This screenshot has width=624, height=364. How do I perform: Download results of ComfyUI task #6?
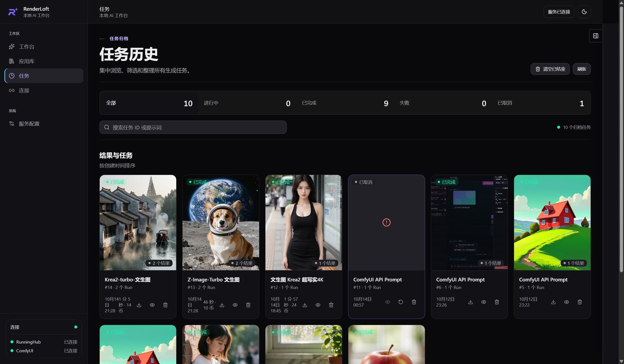[x=471, y=302]
